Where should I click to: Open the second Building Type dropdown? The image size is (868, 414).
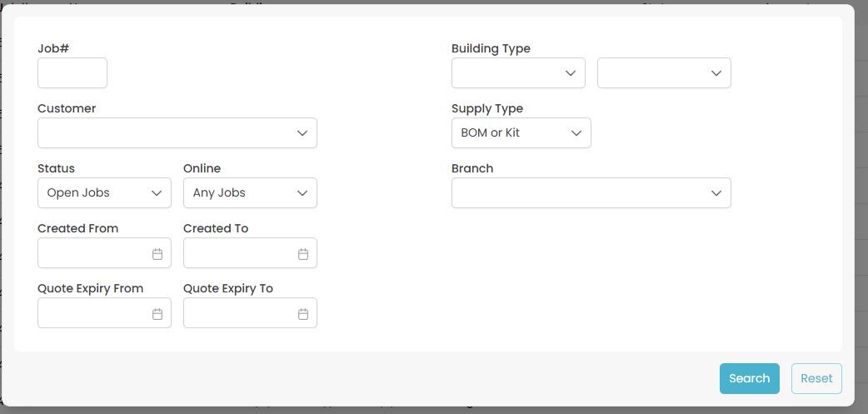tap(664, 73)
